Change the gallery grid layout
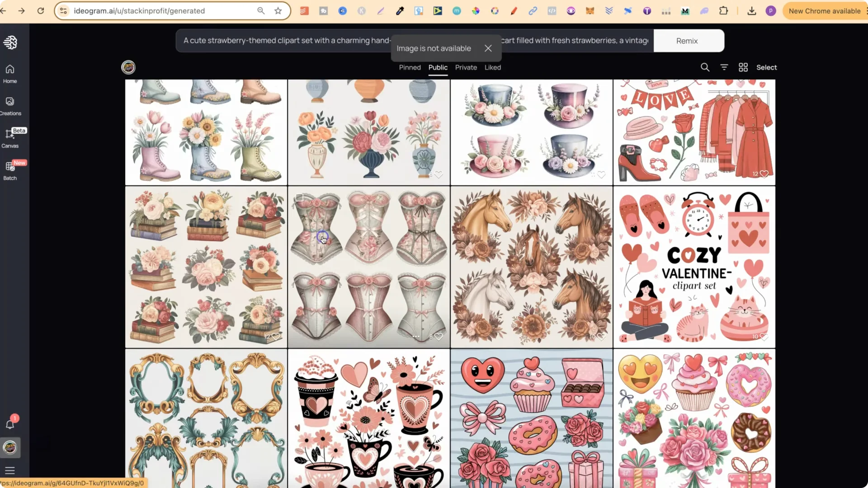Image resolution: width=868 pixels, height=488 pixels. click(743, 67)
